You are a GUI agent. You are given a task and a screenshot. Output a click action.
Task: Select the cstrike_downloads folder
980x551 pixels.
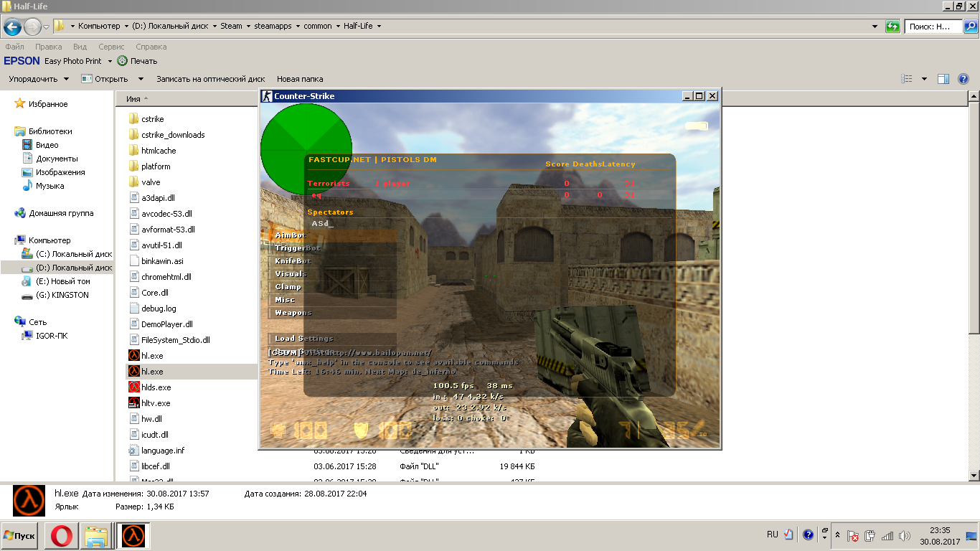point(173,135)
